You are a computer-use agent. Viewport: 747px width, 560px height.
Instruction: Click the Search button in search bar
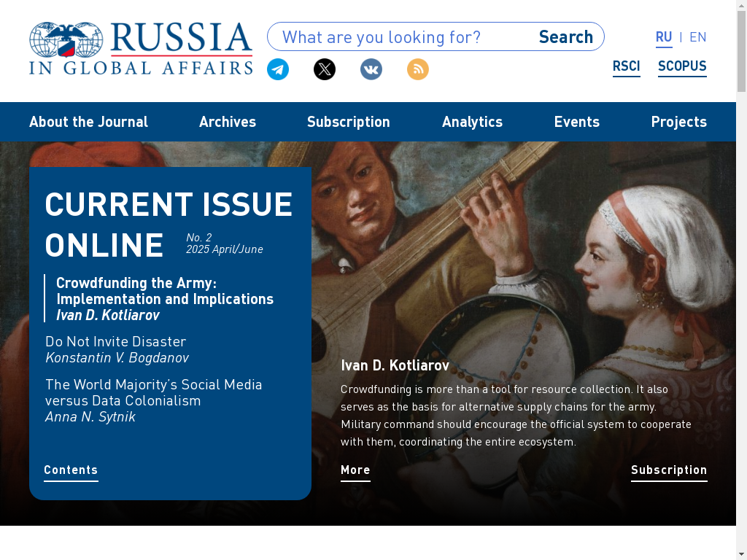pos(566,36)
